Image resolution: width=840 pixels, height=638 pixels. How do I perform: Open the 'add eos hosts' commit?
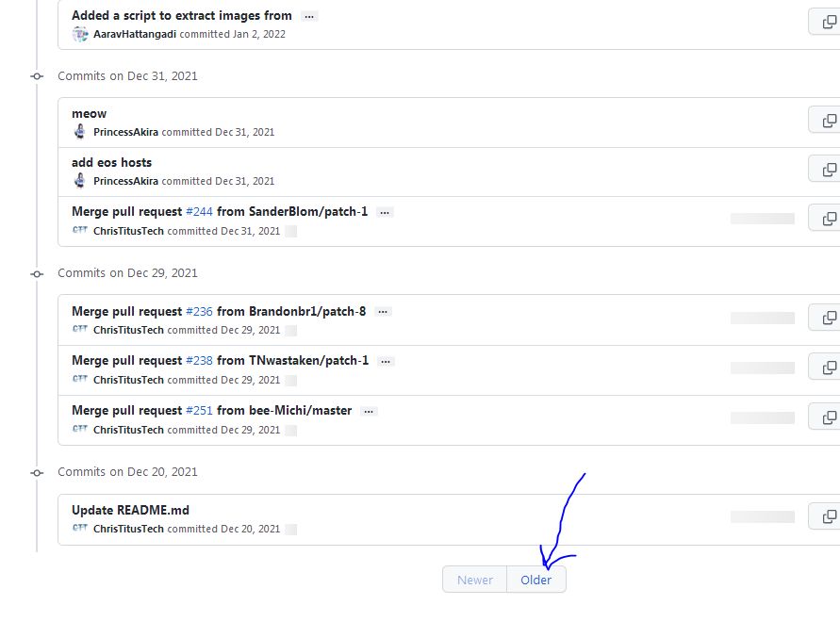111,162
